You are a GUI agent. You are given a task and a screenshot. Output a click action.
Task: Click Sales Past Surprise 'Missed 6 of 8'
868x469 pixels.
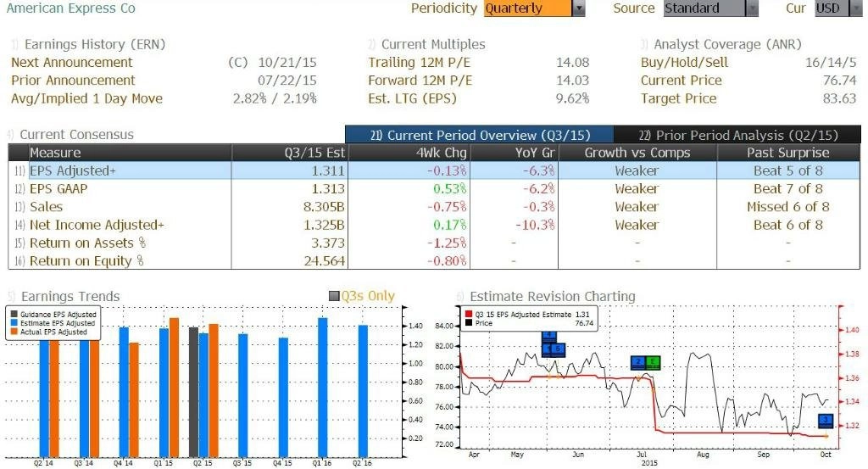[x=788, y=207]
